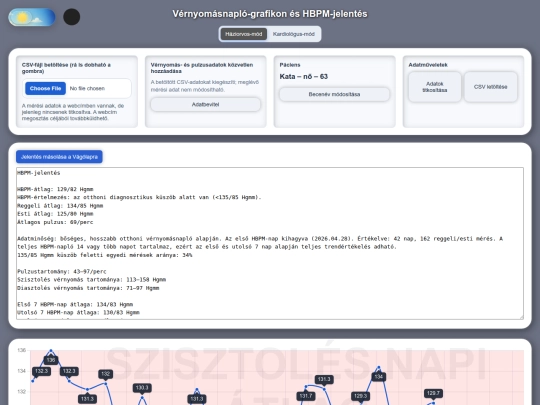Click chart data label 129.7
This screenshot has height=405, width=540.
(x=433, y=393)
